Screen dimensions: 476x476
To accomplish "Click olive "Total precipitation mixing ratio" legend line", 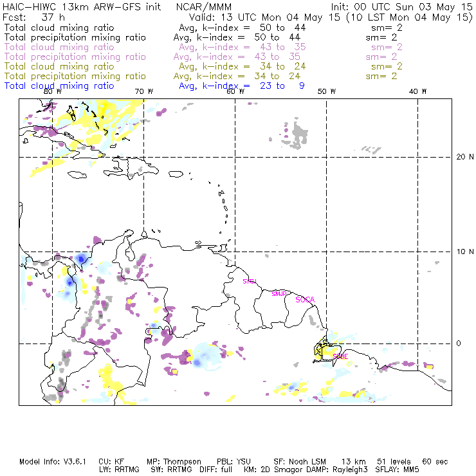I will coord(75,76).
